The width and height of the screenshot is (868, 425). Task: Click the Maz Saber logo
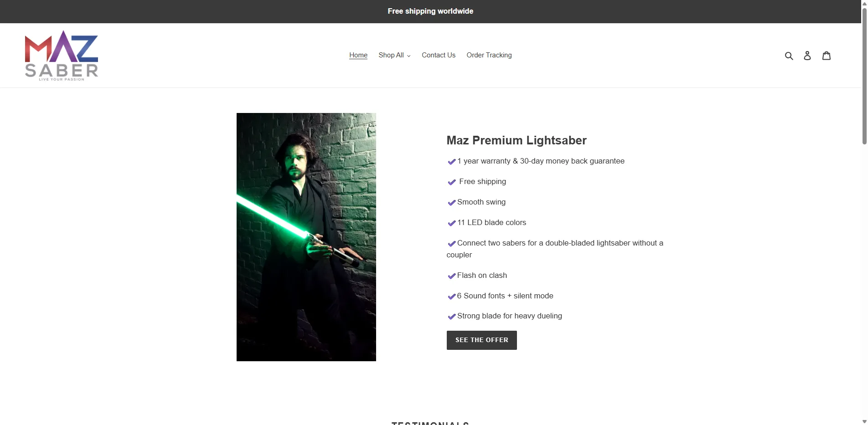coord(62,56)
